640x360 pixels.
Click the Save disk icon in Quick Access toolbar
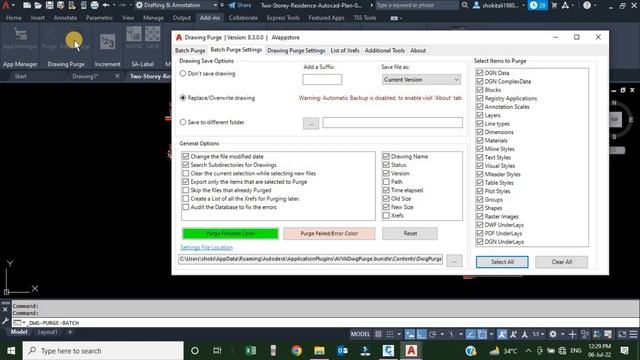tap(49, 5)
